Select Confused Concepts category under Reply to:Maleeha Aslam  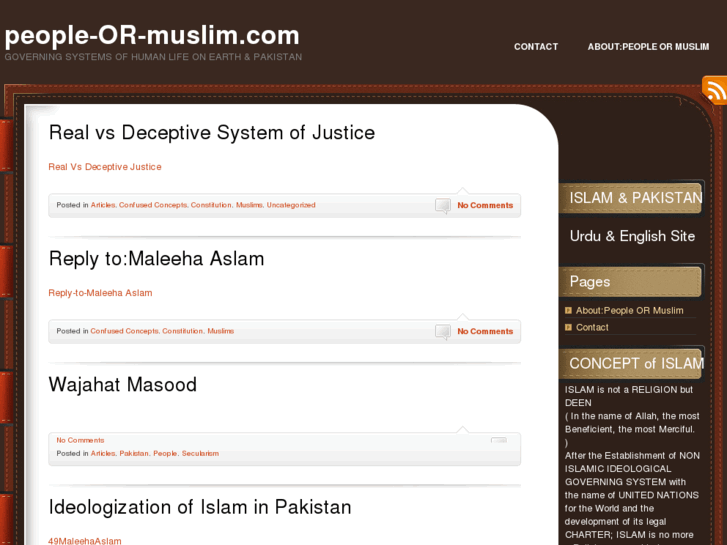pyautogui.click(x=124, y=331)
